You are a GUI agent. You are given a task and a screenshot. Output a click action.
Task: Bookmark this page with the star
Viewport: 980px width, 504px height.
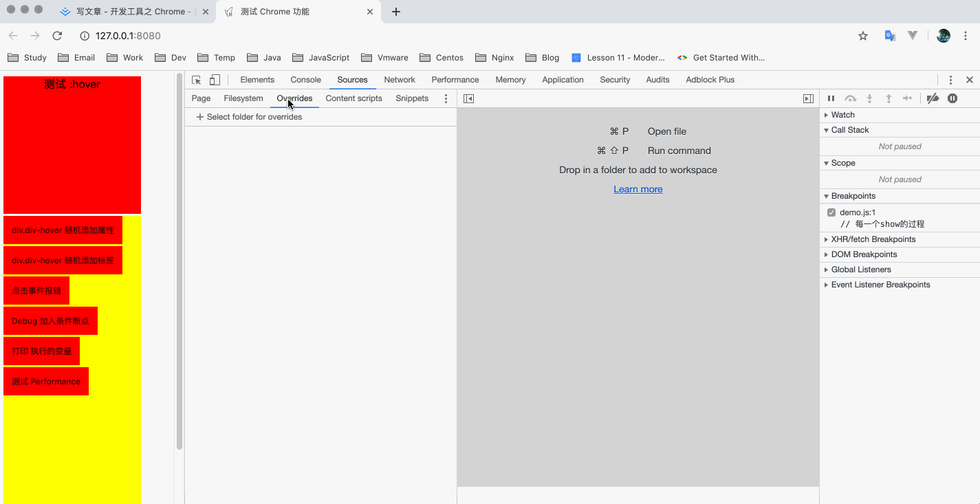[x=863, y=36]
